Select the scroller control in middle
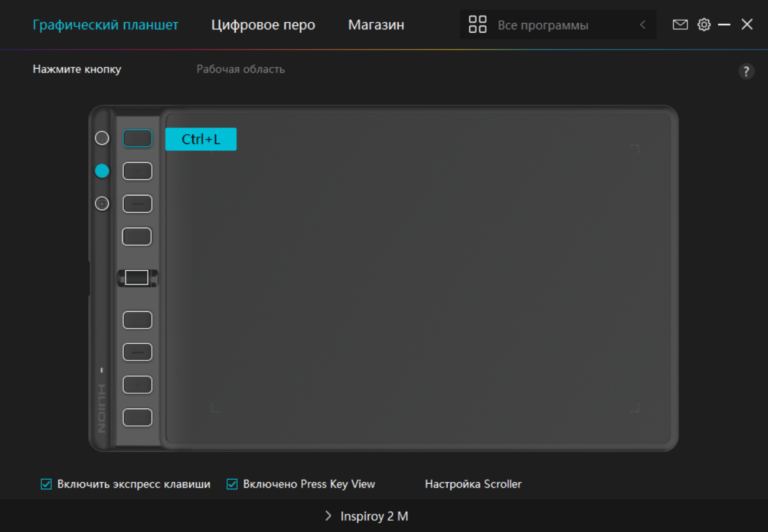768x532 pixels. [137, 277]
